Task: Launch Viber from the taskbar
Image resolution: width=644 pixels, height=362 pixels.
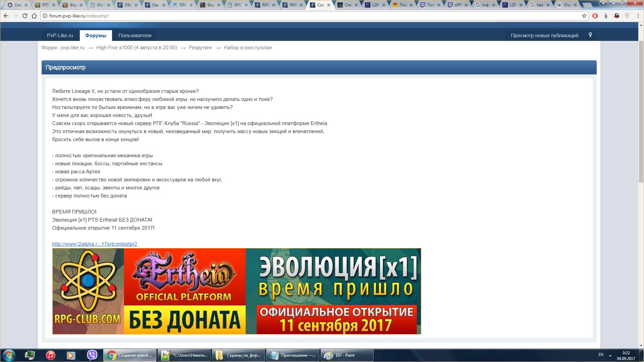Action: coord(92,355)
